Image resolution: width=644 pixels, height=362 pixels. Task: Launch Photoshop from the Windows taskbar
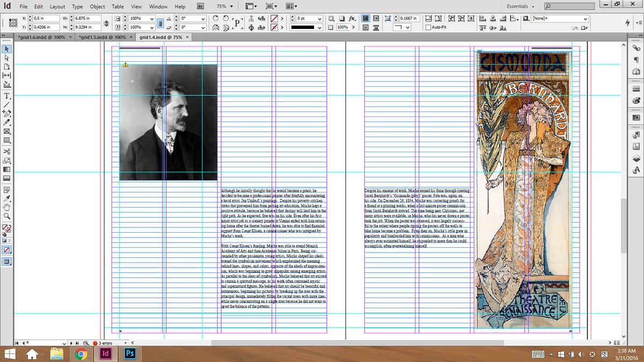(x=129, y=353)
